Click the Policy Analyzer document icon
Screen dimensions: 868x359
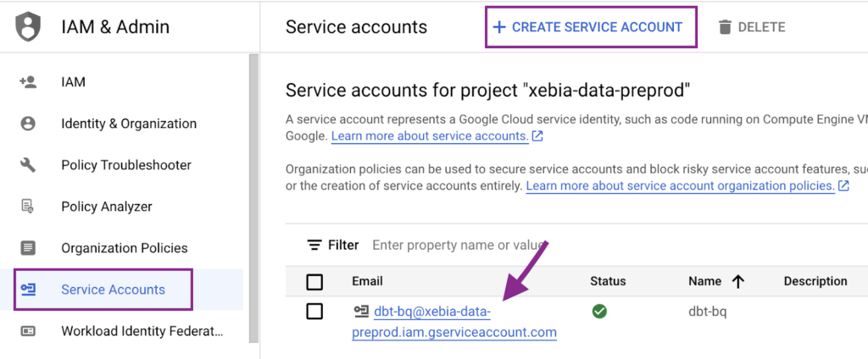pos(28,207)
